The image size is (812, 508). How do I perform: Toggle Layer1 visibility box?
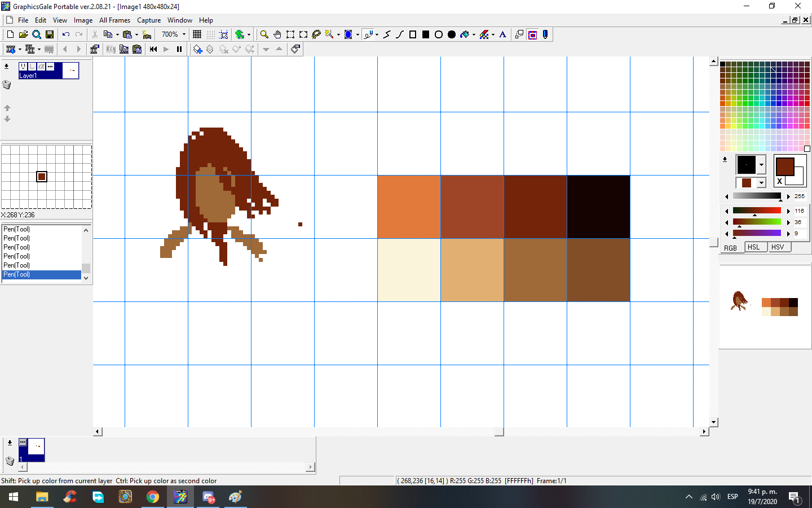coord(23,67)
